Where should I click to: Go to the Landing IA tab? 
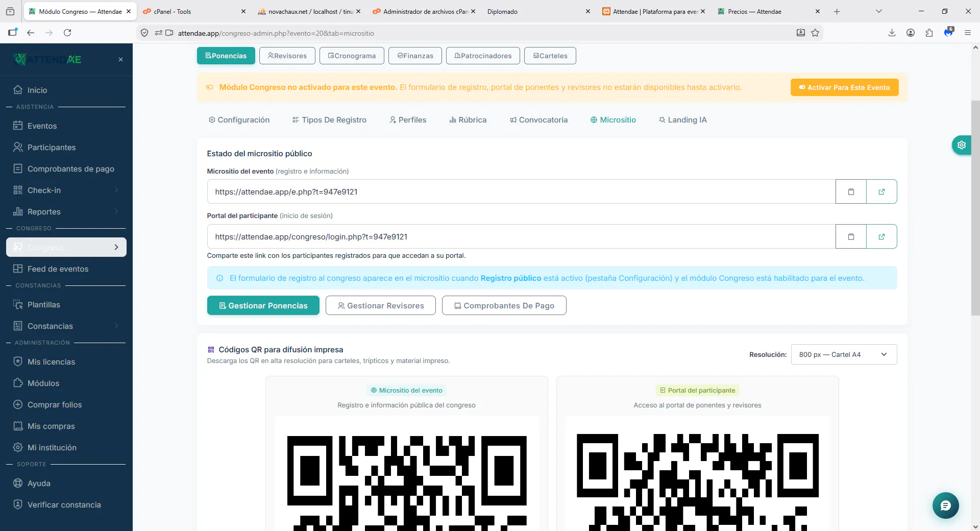click(x=682, y=120)
